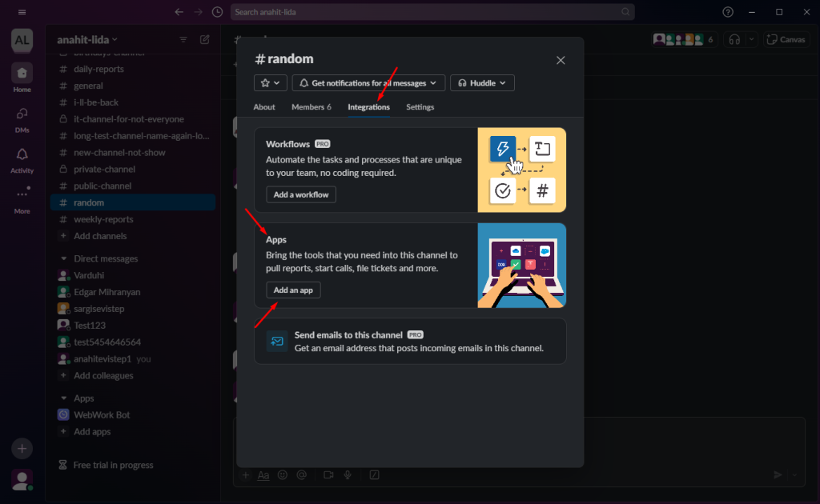Click the text formatting Aa icon
Image resolution: width=820 pixels, height=504 pixels.
(x=263, y=474)
